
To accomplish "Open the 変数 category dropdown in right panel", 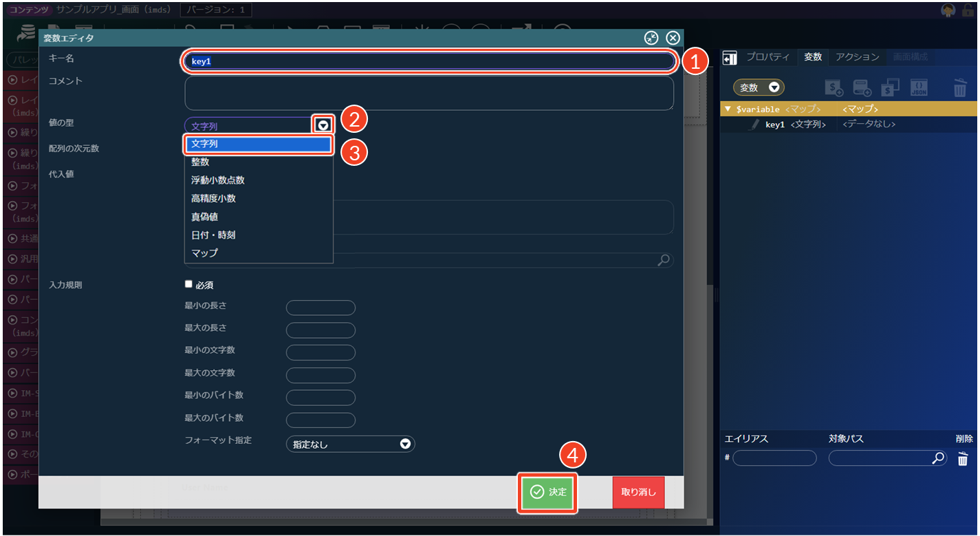I will 759,88.
